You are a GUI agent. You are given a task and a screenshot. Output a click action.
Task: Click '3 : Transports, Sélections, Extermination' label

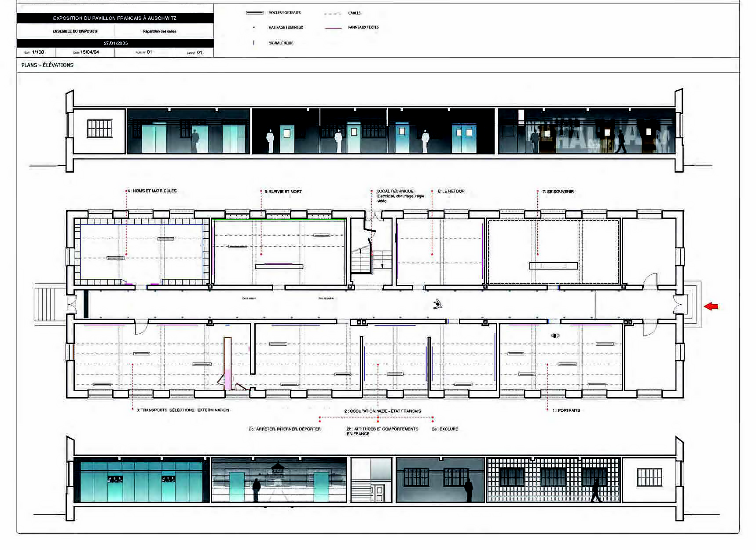183,410
